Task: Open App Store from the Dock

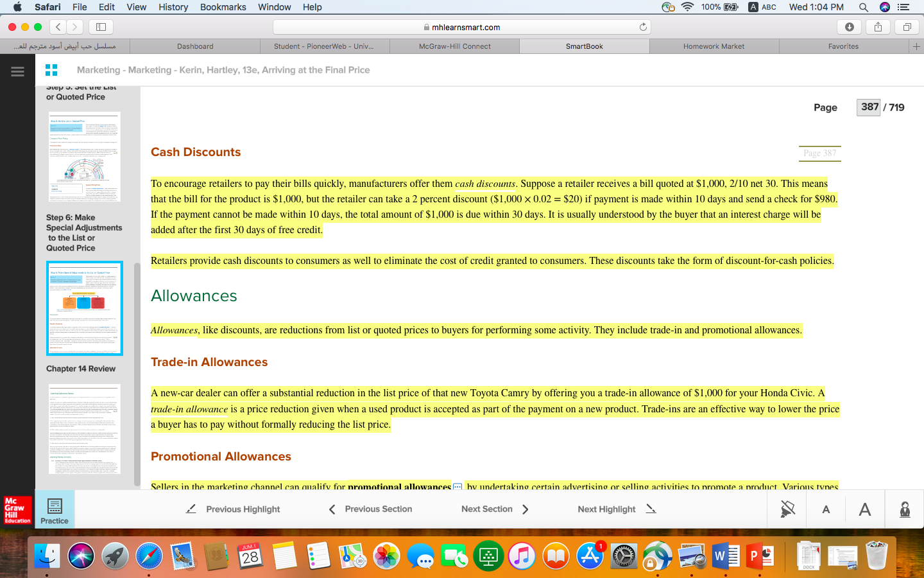Action: tap(590, 556)
